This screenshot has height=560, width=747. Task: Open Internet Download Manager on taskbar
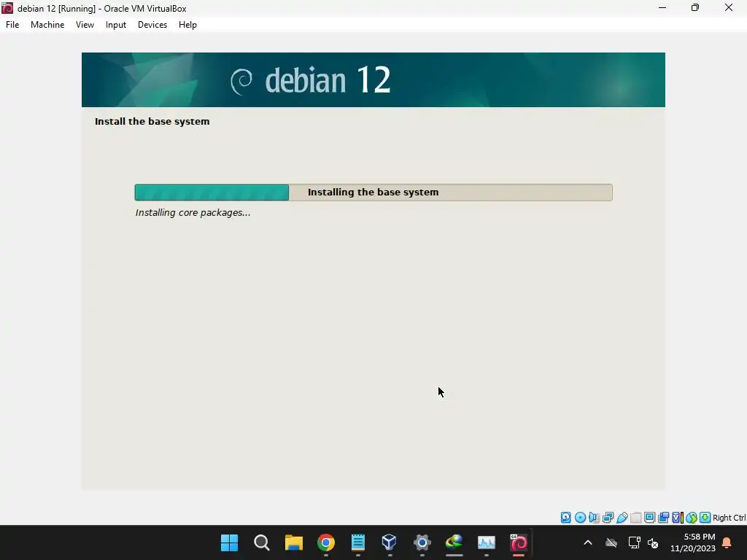pos(454,542)
